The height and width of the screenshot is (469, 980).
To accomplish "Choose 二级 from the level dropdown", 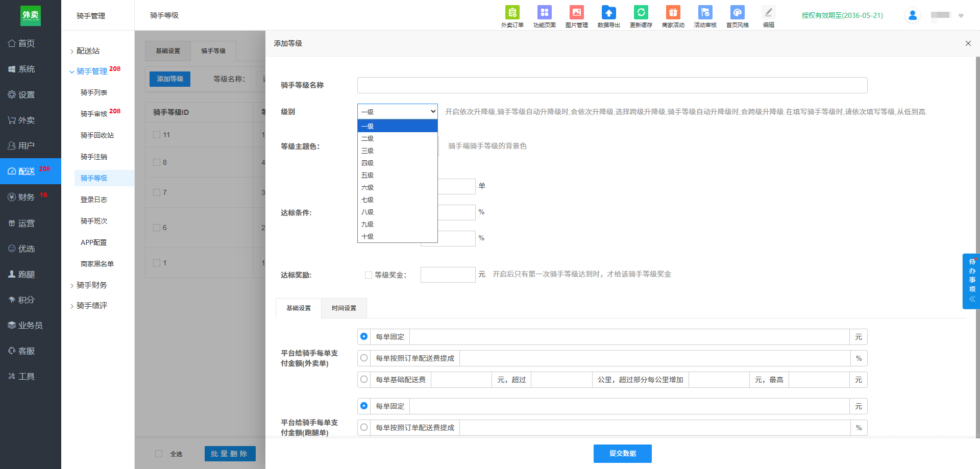I will (x=398, y=138).
